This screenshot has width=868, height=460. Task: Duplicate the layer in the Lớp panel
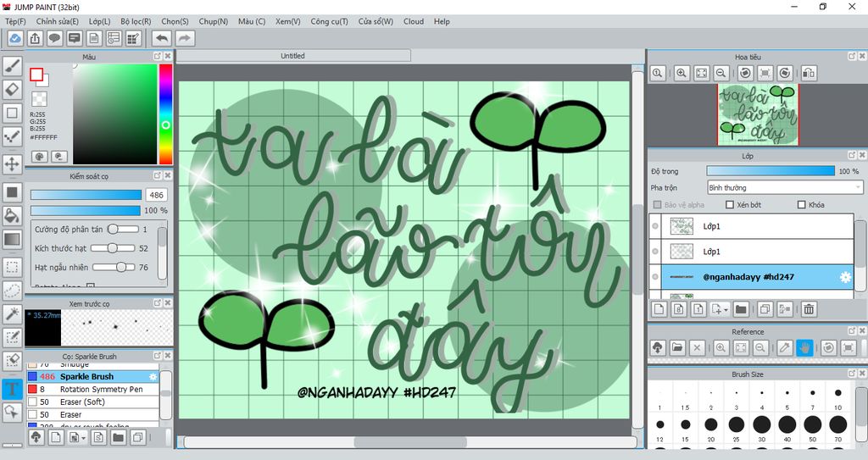click(765, 309)
